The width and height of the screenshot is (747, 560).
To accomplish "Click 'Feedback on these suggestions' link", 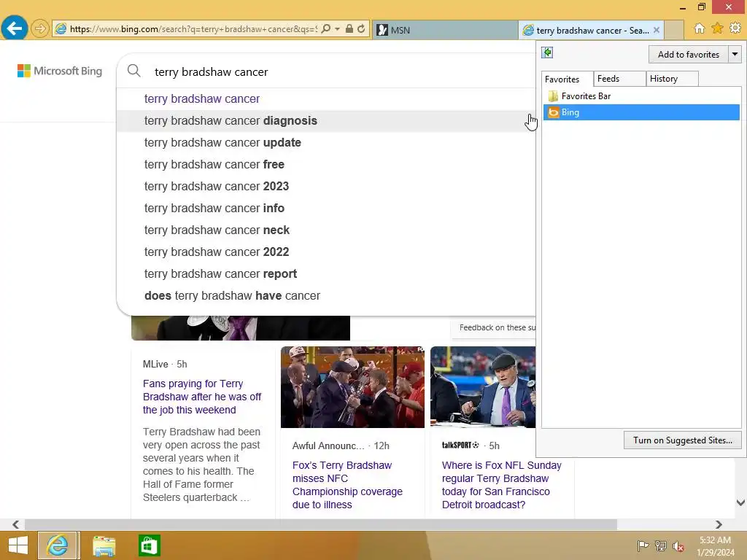I will point(497,327).
